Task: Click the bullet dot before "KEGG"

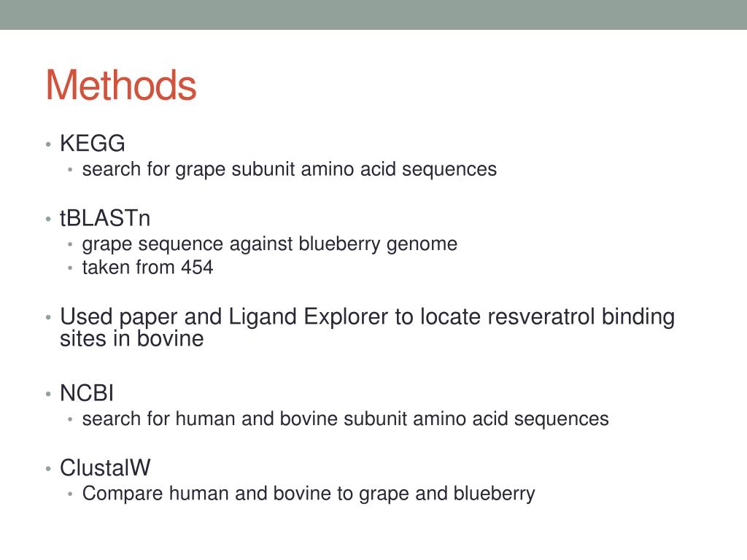Action: 47,144
